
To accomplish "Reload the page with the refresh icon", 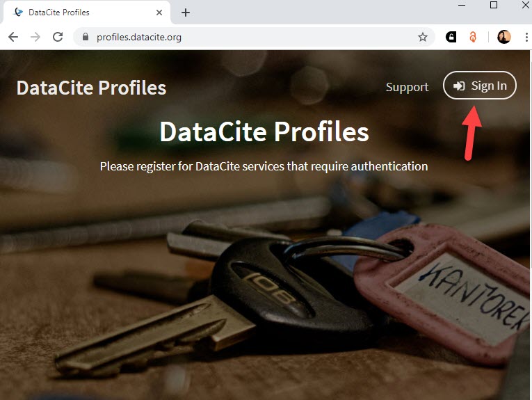I will [58, 37].
